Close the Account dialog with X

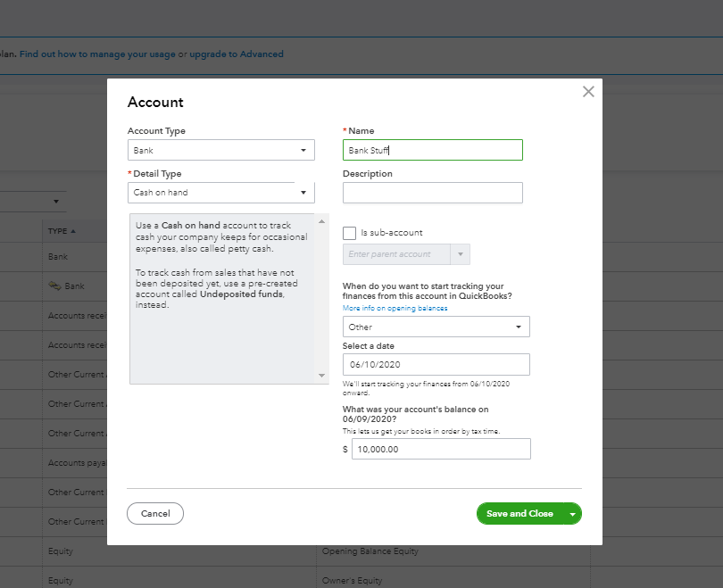(x=588, y=92)
